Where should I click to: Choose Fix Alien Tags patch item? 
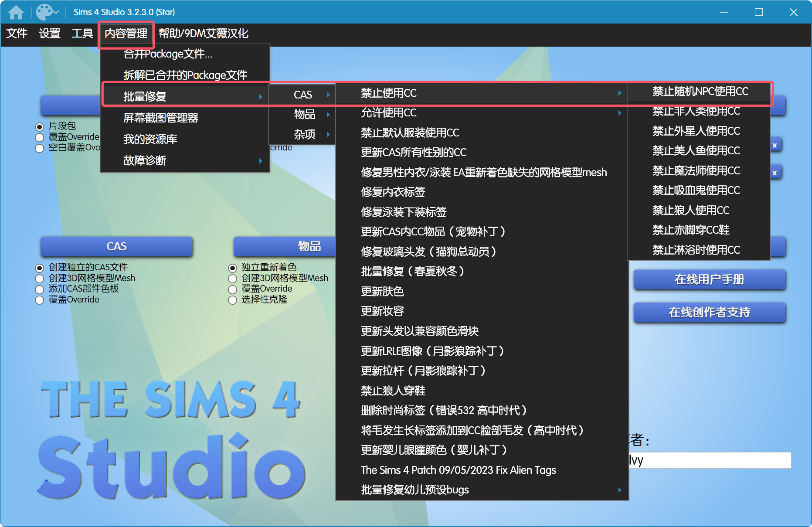[482, 470]
